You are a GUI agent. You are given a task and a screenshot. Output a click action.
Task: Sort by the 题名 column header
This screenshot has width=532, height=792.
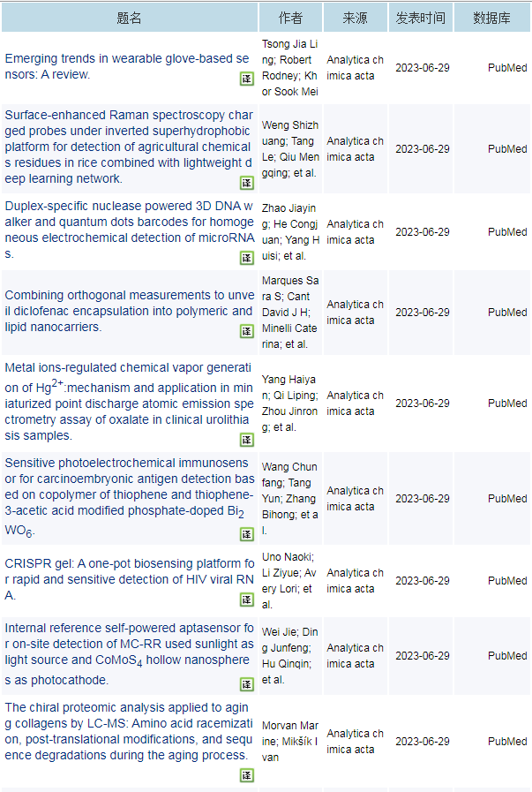[130, 18]
